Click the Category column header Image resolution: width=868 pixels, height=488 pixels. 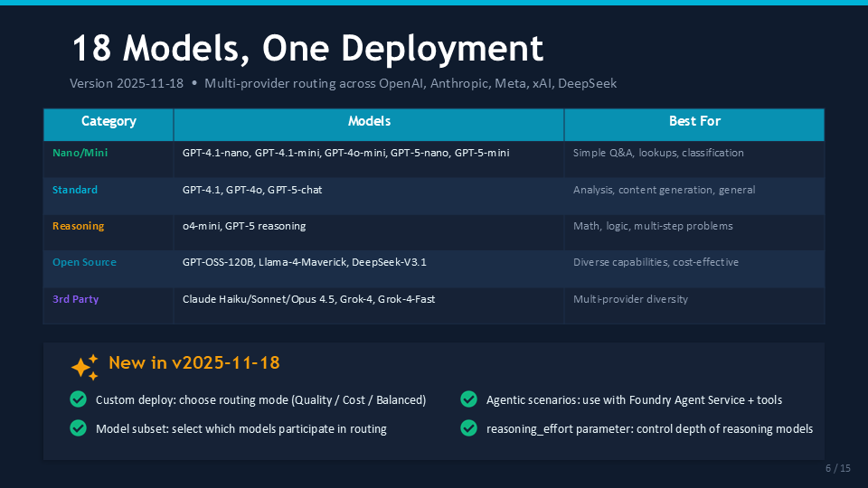108,125
